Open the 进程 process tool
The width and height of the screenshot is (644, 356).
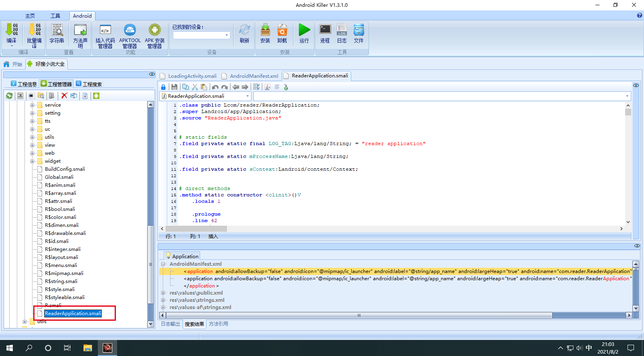pyautogui.click(x=325, y=30)
